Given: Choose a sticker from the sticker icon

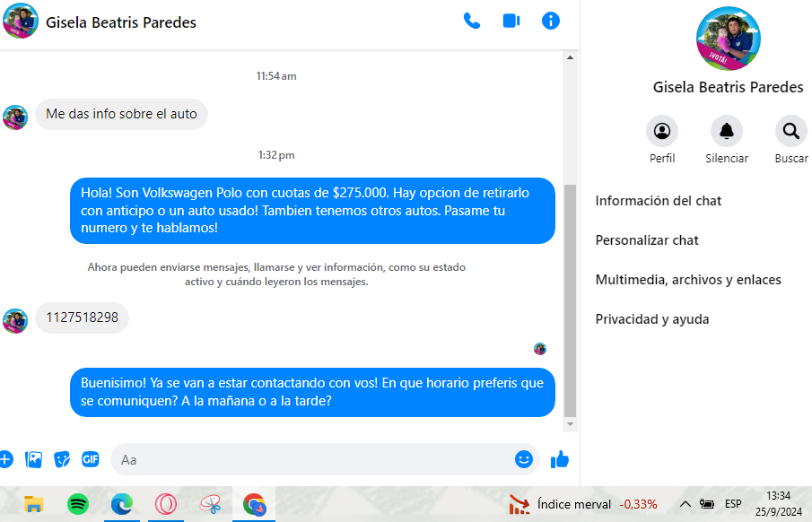Looking at the screenshot, I should [x=62, y=459].
